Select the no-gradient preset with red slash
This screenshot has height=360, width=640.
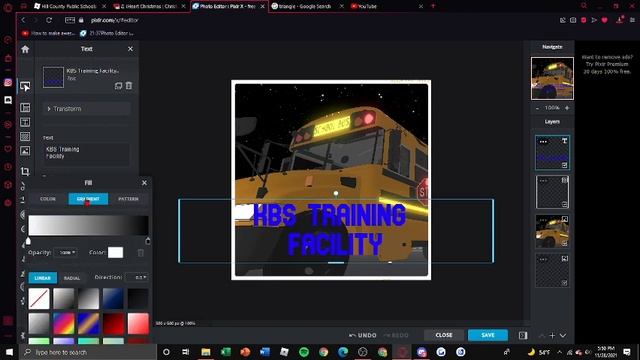[39, 299]
